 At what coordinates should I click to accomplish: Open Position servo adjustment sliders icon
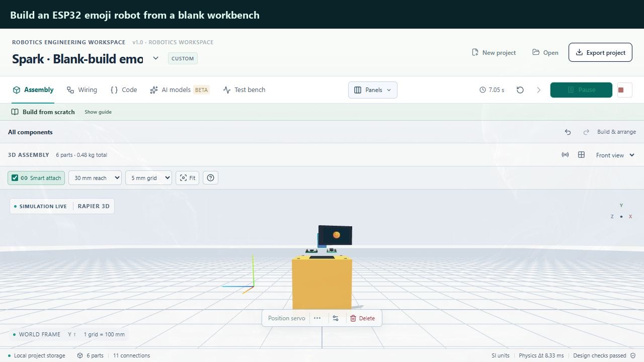pos(336,318)
